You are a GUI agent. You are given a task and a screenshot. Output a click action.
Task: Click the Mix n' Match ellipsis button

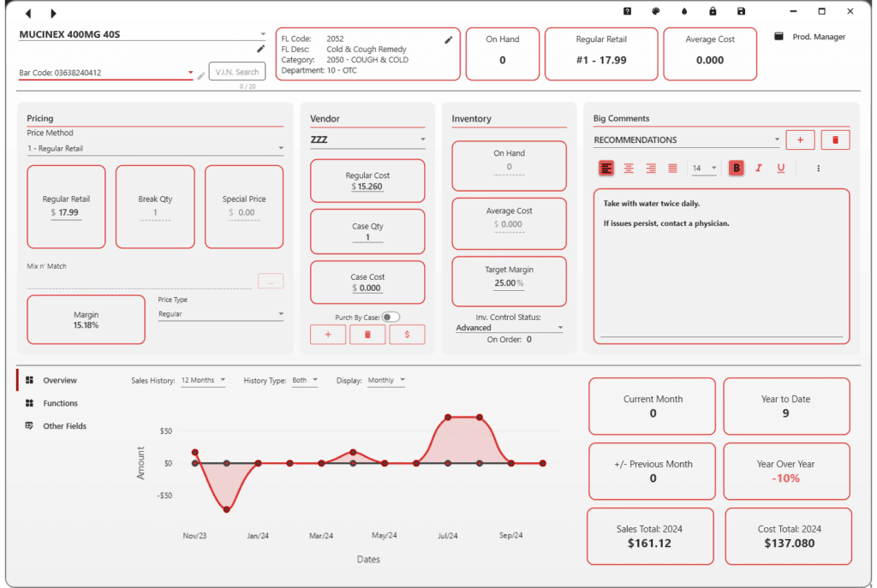click(271, 281)
